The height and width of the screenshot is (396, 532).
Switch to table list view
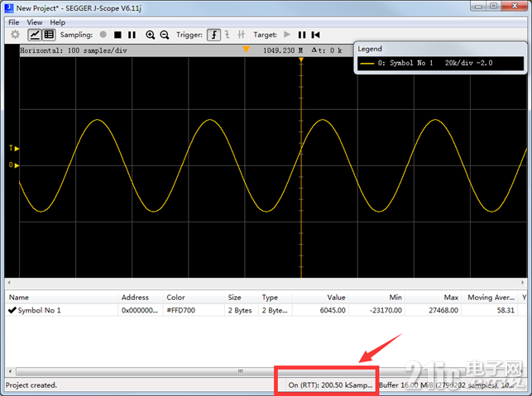(x=49, y=35)
